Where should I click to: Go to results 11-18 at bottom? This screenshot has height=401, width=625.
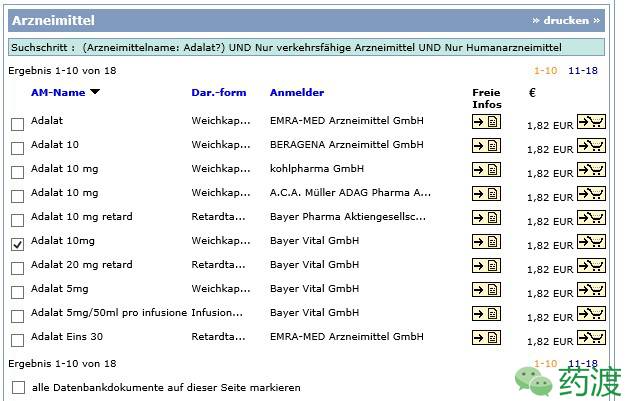[583, 363]
